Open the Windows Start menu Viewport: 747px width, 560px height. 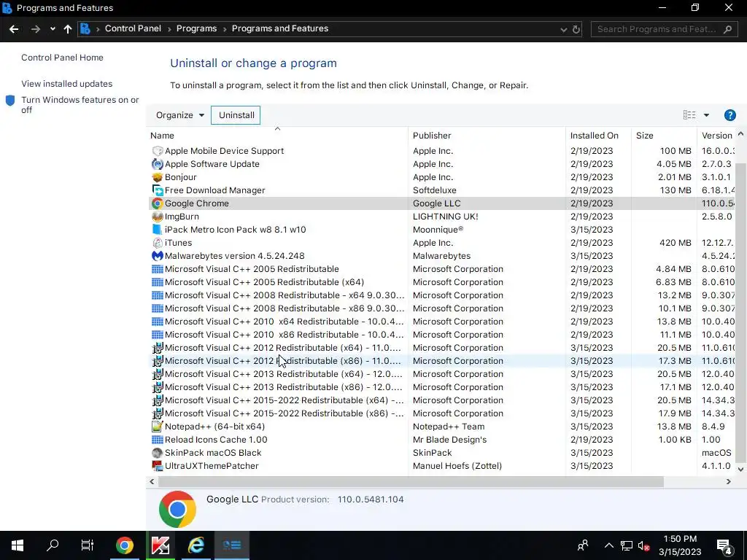(x=18, y=545)
